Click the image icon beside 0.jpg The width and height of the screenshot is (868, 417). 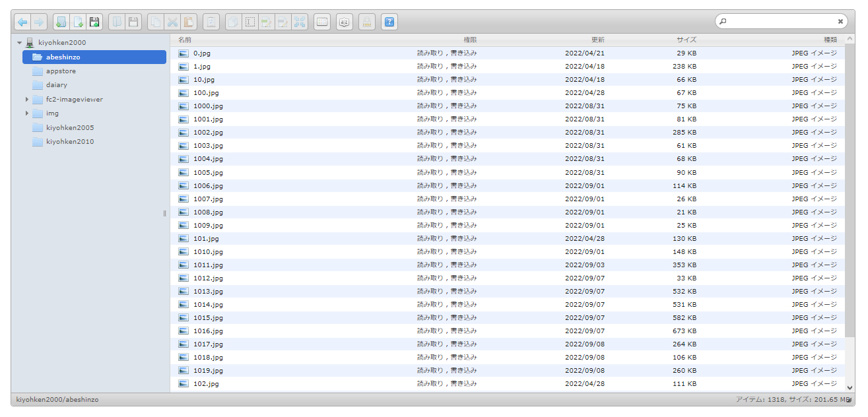[184, 53]
